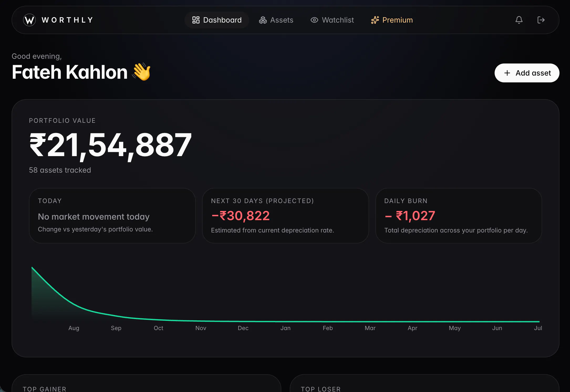Click the 'Fateh Kahlon' name heading

coord(70,72)
